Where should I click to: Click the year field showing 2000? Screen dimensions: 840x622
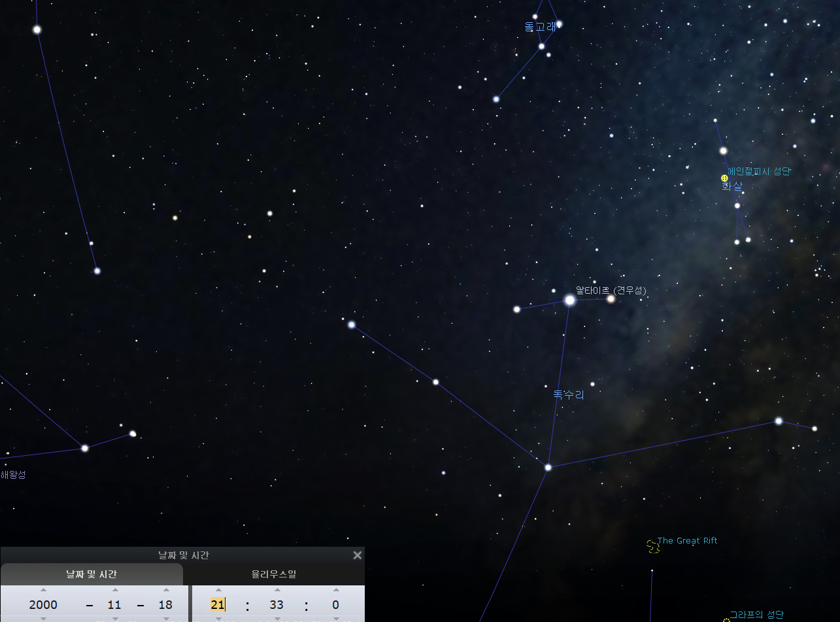pyautogui.click(x=43, y=605)
